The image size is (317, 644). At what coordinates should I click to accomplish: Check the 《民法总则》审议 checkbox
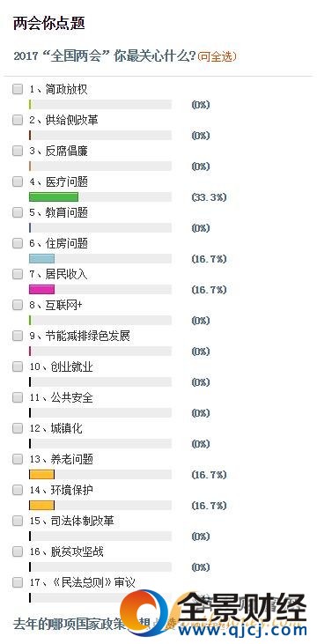click(18, 582)
